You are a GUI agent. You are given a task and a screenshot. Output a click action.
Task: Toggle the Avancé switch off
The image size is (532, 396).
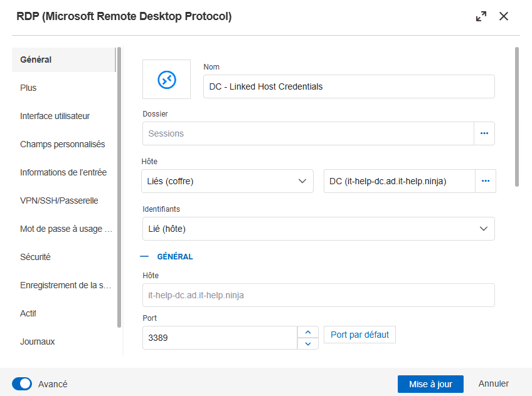22,383
